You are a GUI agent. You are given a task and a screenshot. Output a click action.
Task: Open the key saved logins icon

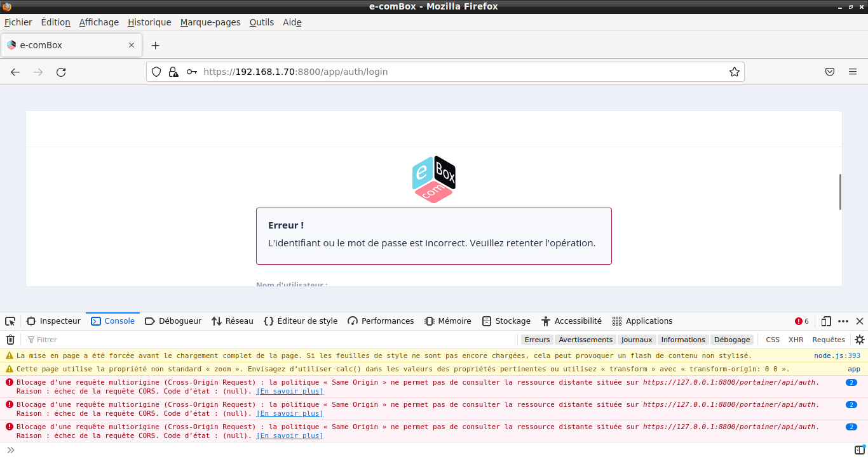[191, 72]
